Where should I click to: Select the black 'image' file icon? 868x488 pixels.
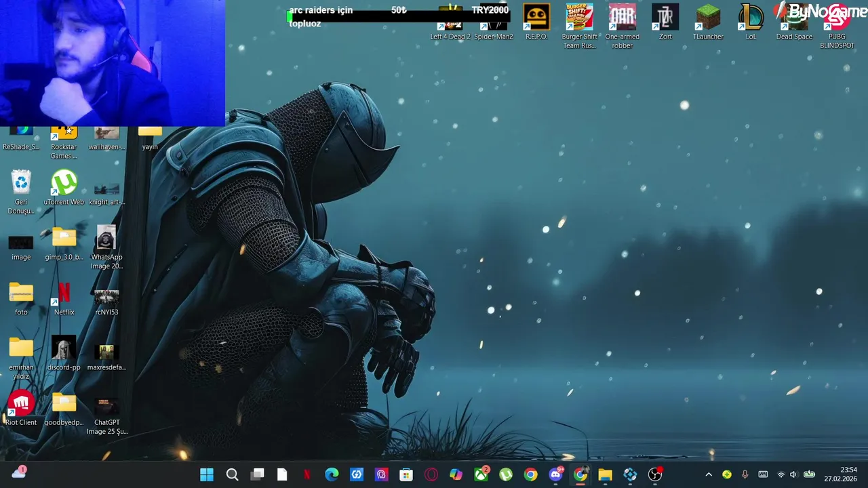point(21,248)
